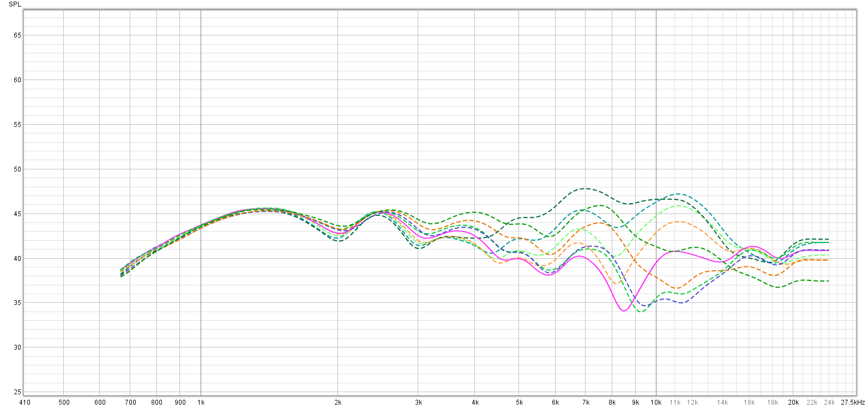The height and width of the screenshot is (409, 868).
Task: Click the 800 frequency axis label
Action: (156, 402)
